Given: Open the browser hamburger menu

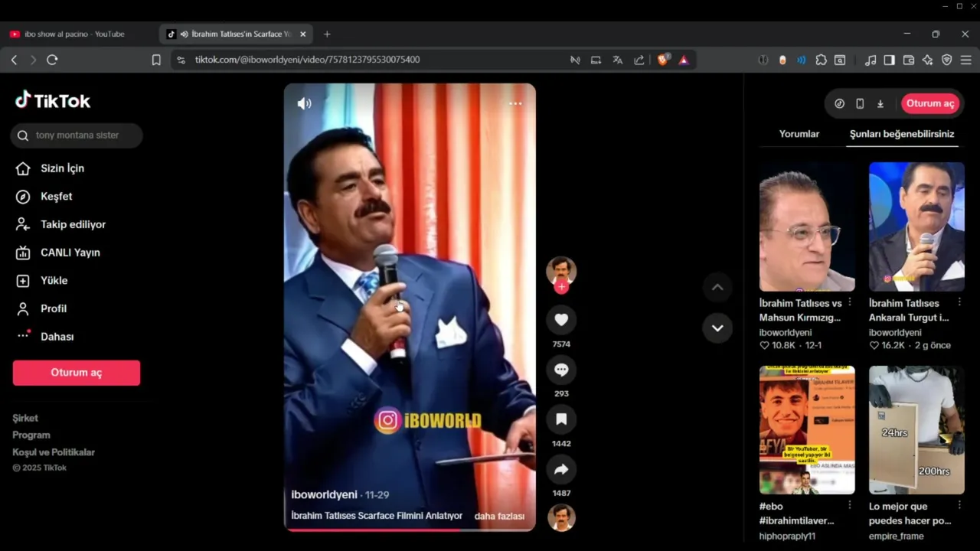Looking at the screenshot, I should point(966,60).
